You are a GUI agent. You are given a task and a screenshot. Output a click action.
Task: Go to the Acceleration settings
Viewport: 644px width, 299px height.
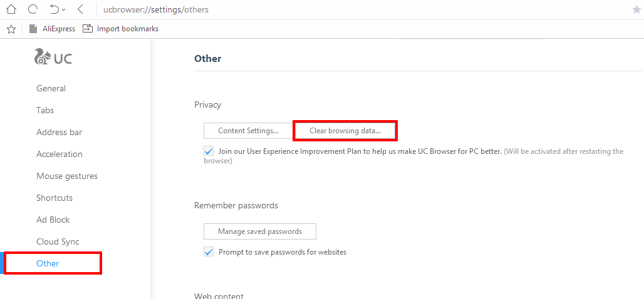(x=60, y=154)
